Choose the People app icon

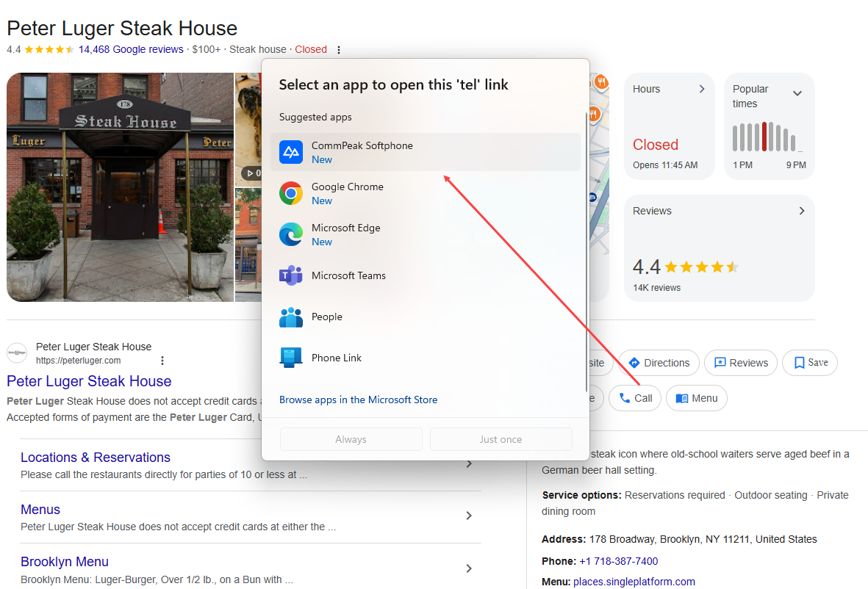(290, 317)
